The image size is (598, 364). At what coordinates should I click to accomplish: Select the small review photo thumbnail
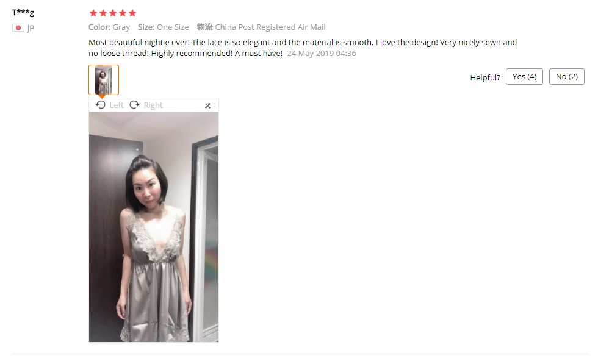pos(104,80)
